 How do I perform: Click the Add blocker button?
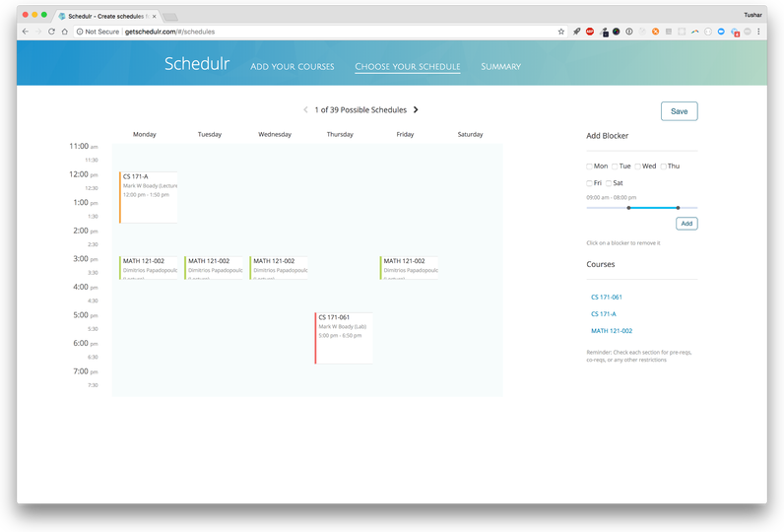pyautogui.click(x=686, y=224)
